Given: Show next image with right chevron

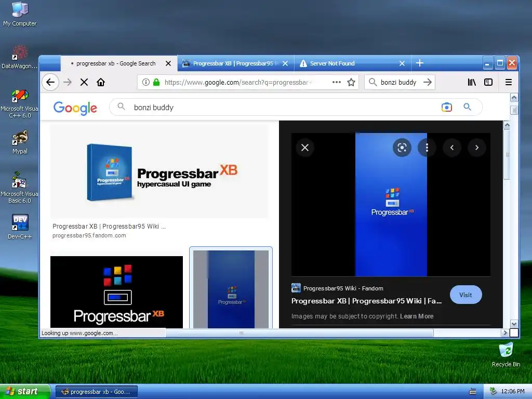Looking at the screenshot, I should tap(477, 148).
